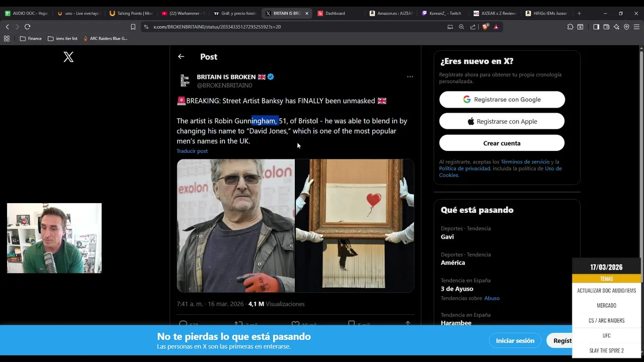Open the Finance bookmarks folder
Image resolution: width=644 pixels, height=362 pixels.
31,38
